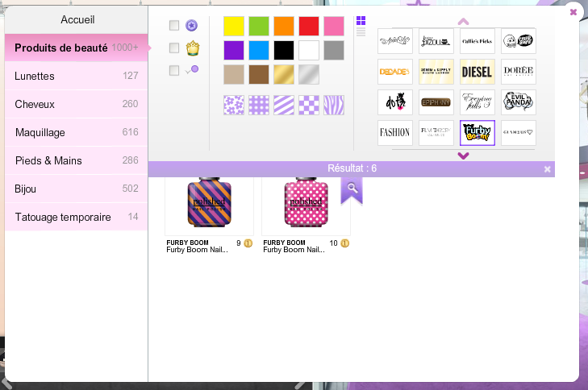This screenshot has width=588, height=390.
Task: Filter by checkered pattern swatch
Action: (x=309, y=105)
